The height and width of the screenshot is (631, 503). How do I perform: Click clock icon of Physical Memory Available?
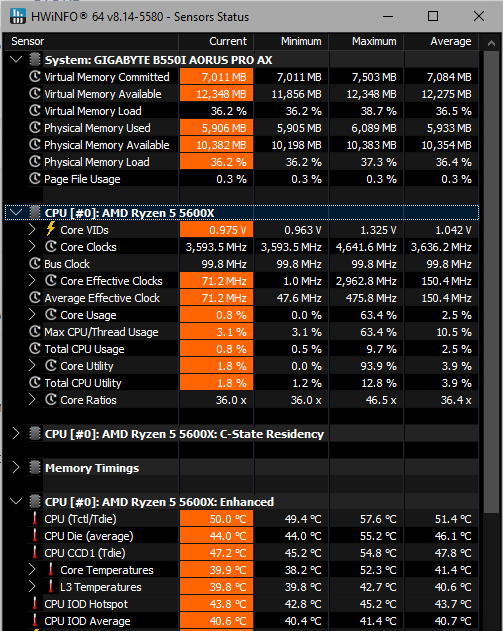click(x=35, y=144)
